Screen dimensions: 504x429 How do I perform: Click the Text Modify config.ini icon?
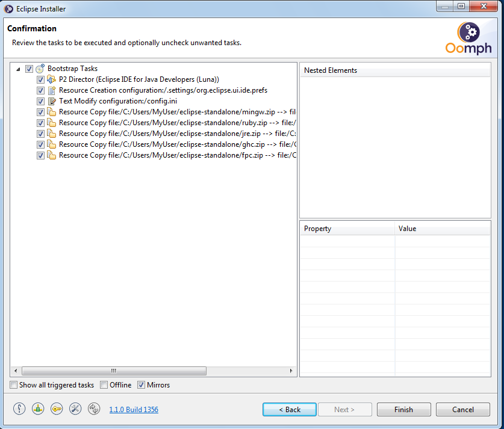point(51,101)
